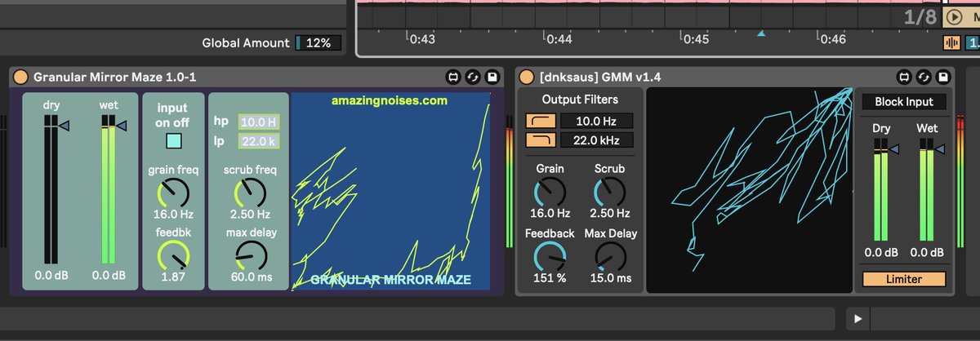Screen dimensions: 980x341
Task: Save preset of [dnksaus] GMM v1.4 device
Action: [943, 77]
